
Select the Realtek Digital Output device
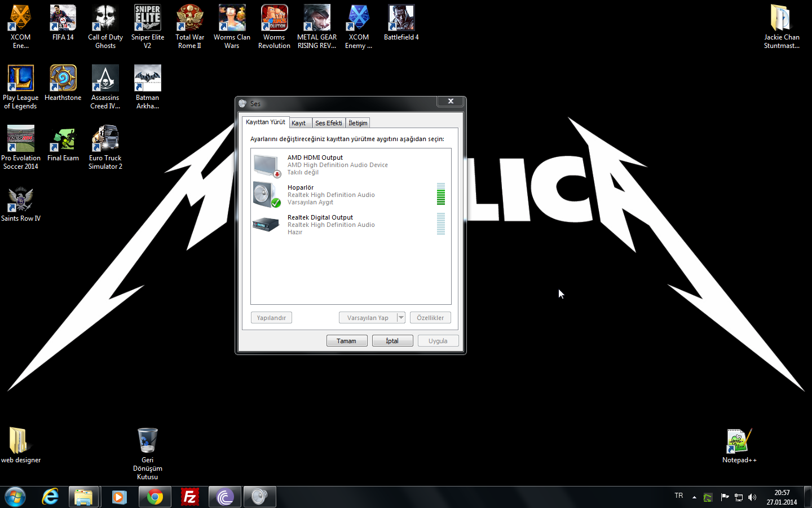(x=351, y=225)
